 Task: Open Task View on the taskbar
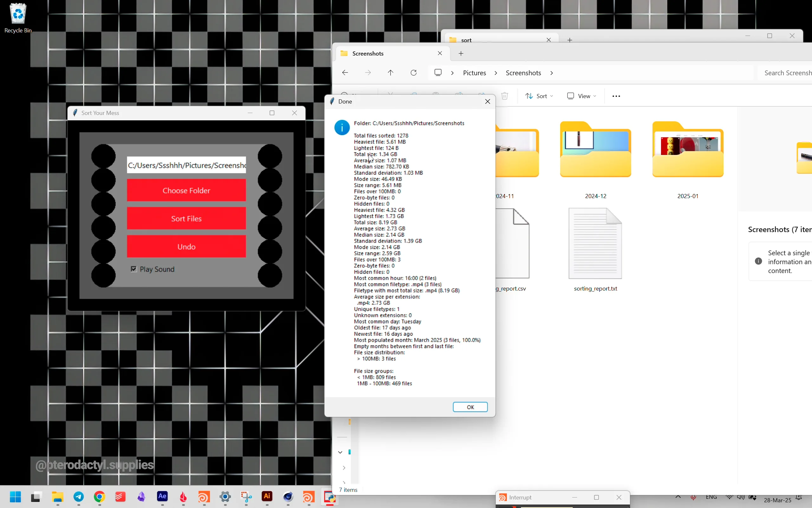coord(36,497)
